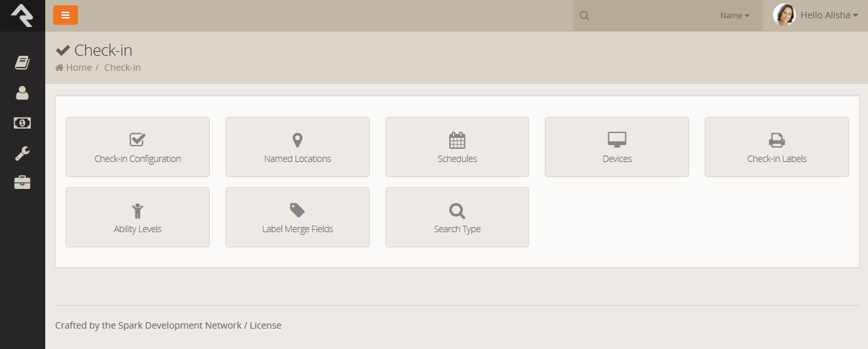Click the magnifier icon on Search Type
The height and width of the screenshot is (349, 868).
pos(457,211)
